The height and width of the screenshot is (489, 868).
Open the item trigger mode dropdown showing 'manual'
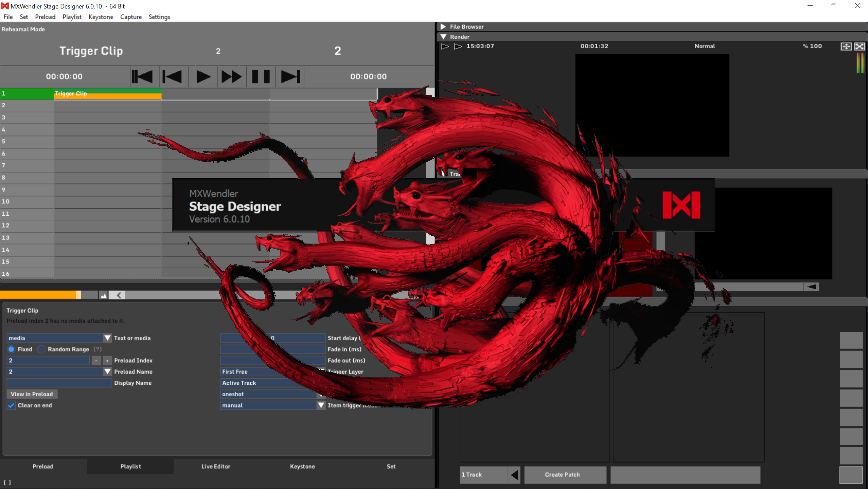[320, 405]
